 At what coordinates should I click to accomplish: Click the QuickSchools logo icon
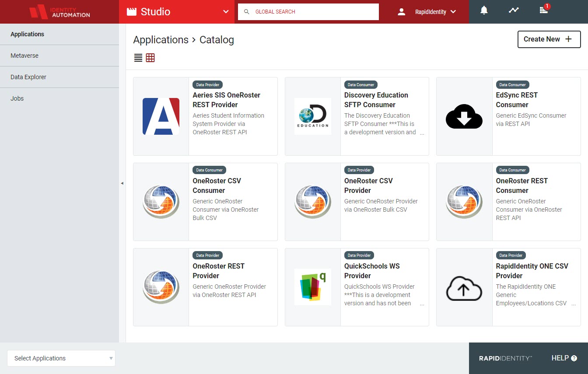tap(313, 287)
